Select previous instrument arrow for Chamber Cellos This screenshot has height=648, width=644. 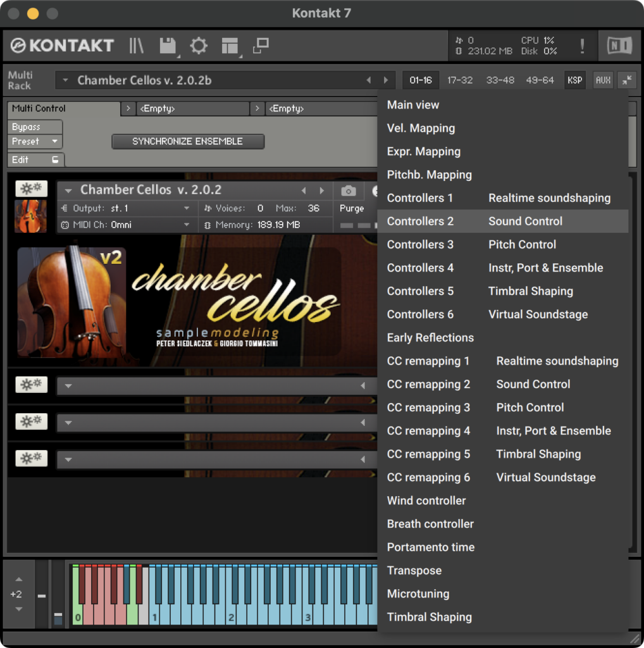point(304,190)
